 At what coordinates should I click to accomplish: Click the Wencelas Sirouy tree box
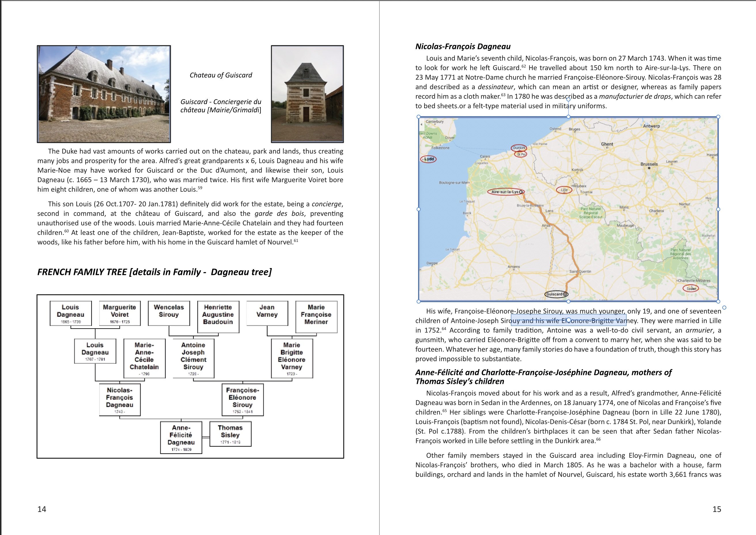click(x=169, y=313)
